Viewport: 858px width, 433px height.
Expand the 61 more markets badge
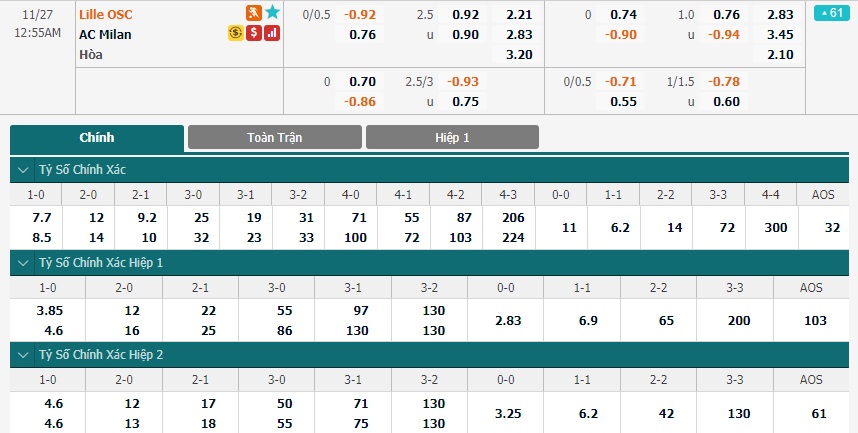click(832, 13)
